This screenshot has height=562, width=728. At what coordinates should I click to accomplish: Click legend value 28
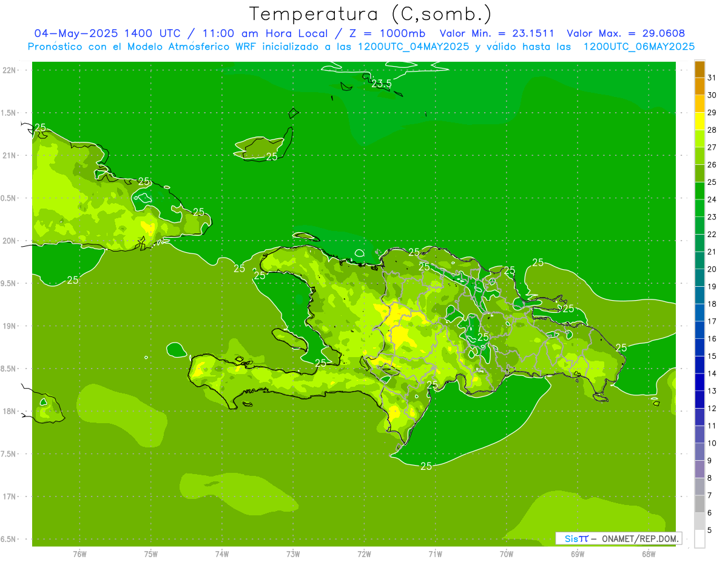712,130
